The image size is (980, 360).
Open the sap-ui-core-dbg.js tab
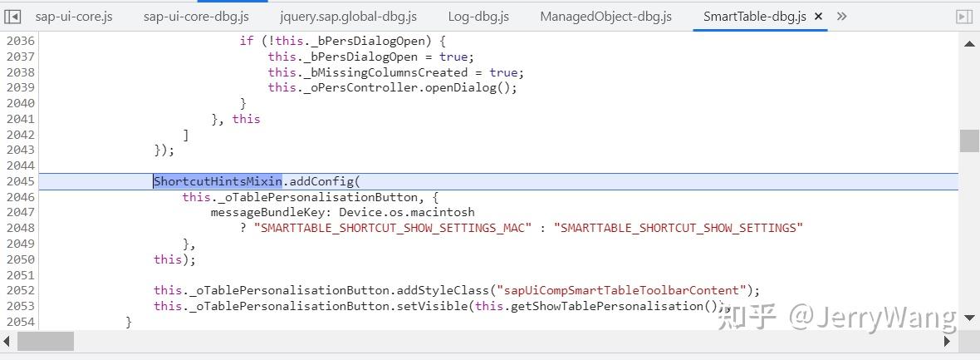[x=196, y=17]
